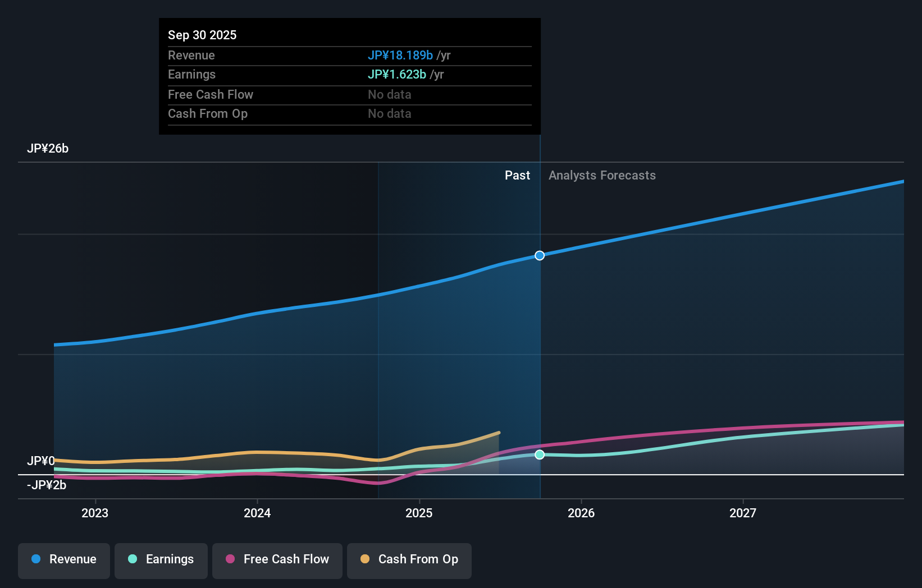Switch to the Analysts Forecasts section

click(x=602, y=175)
